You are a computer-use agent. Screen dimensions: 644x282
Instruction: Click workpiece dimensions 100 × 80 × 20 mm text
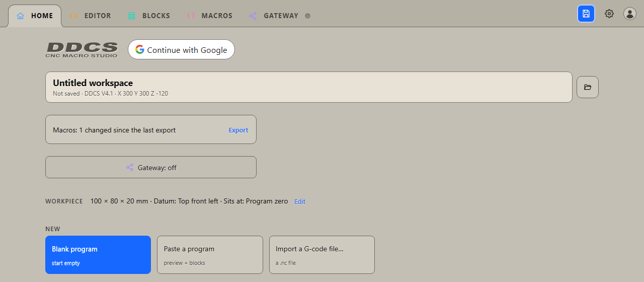pos(119,201)
